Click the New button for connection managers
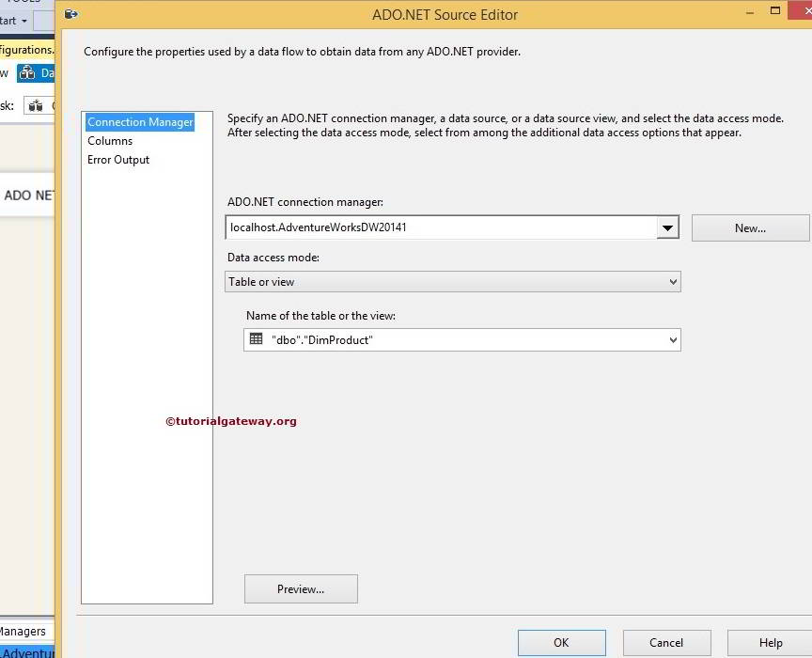Screen dimensions: 812x658 750,227
